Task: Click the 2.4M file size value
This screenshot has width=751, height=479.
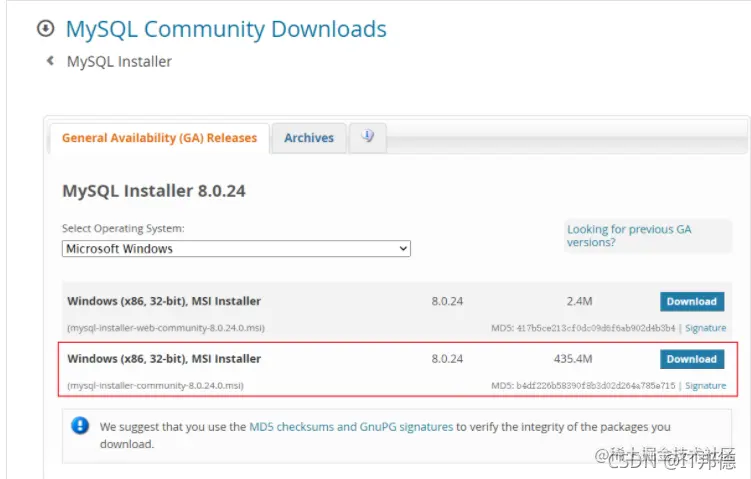Action: (x=580, y=301)
